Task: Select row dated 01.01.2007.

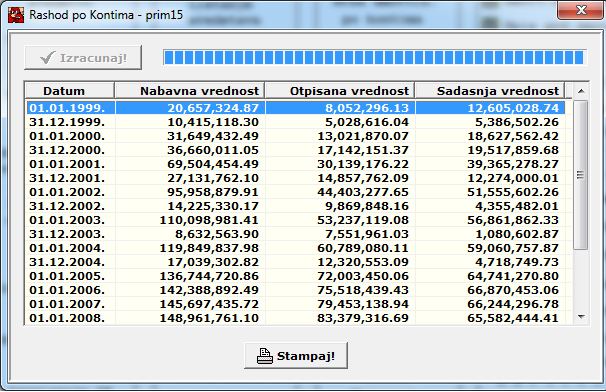Action: [x=296, y=304]
